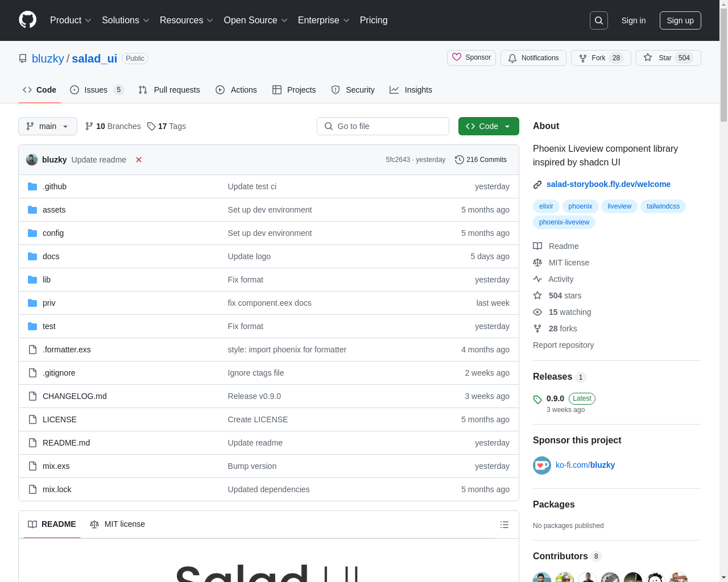
Task: Open commit hash 5fc2643
Action: tap(398, 160)
